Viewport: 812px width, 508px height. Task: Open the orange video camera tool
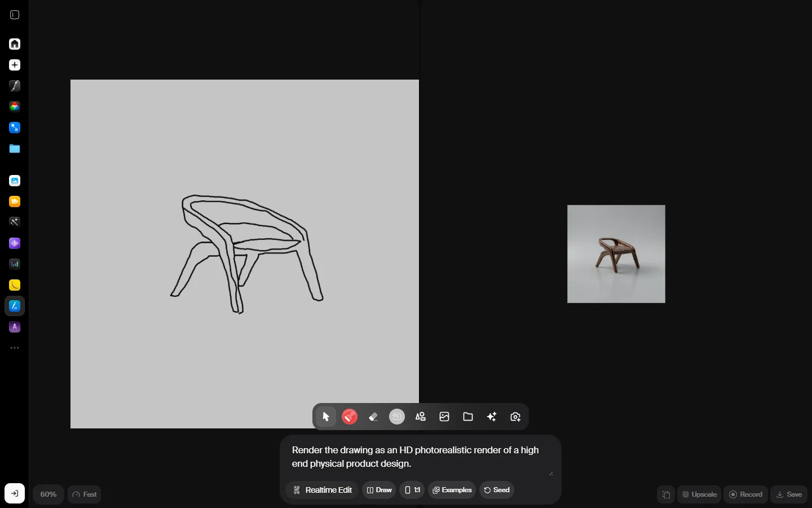pos(15,202)
